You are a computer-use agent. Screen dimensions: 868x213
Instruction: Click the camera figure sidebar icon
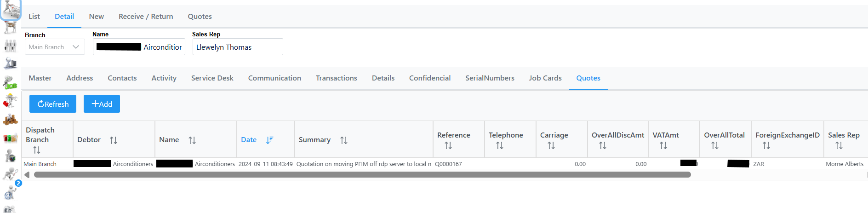[10, 156]
